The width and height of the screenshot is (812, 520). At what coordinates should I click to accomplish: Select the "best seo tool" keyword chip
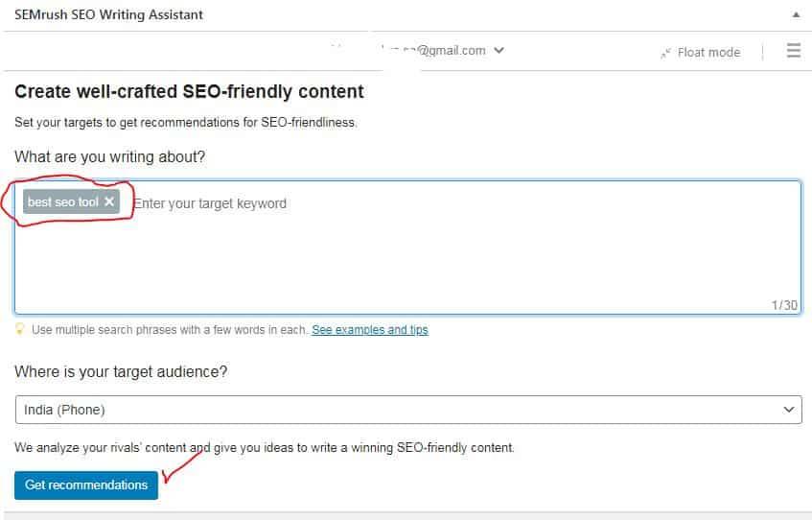pos(63,201)
